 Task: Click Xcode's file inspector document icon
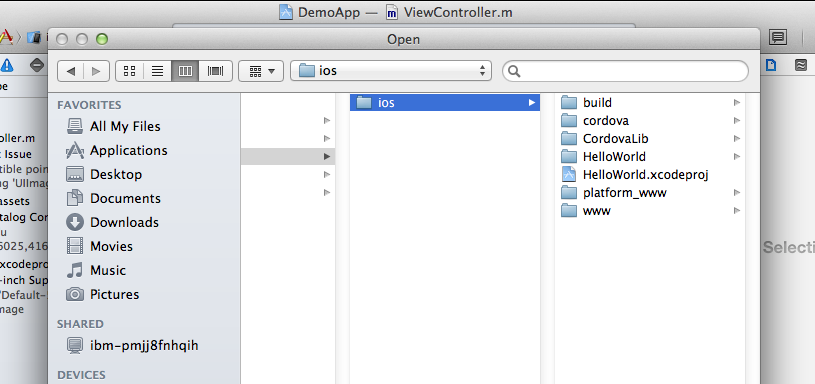click(770, 65)
